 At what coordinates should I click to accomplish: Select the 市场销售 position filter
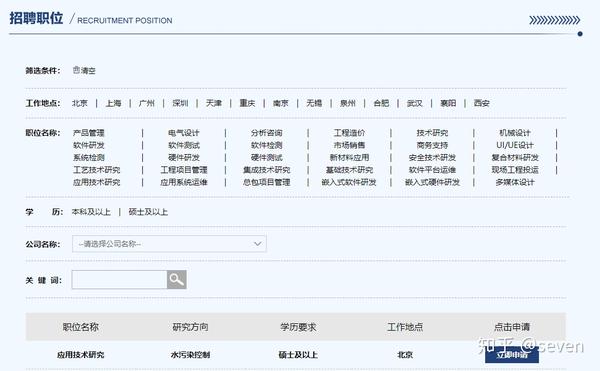pyautogui.click(x=349, y=145)
